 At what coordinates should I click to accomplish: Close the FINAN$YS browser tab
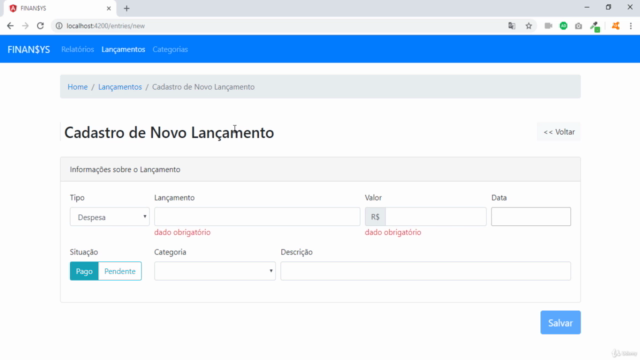click(109, 8)
